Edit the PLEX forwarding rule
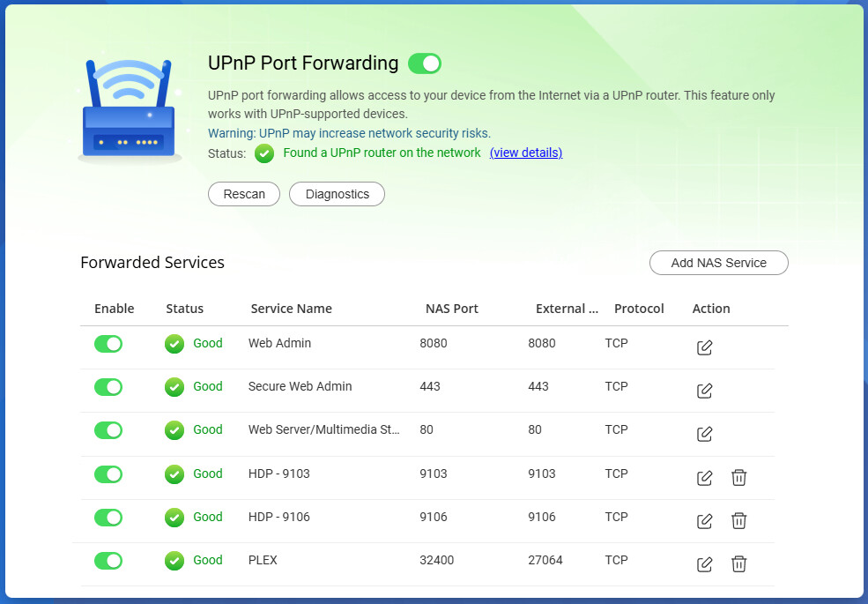This screenshot has height=604, width=868. 704,564
